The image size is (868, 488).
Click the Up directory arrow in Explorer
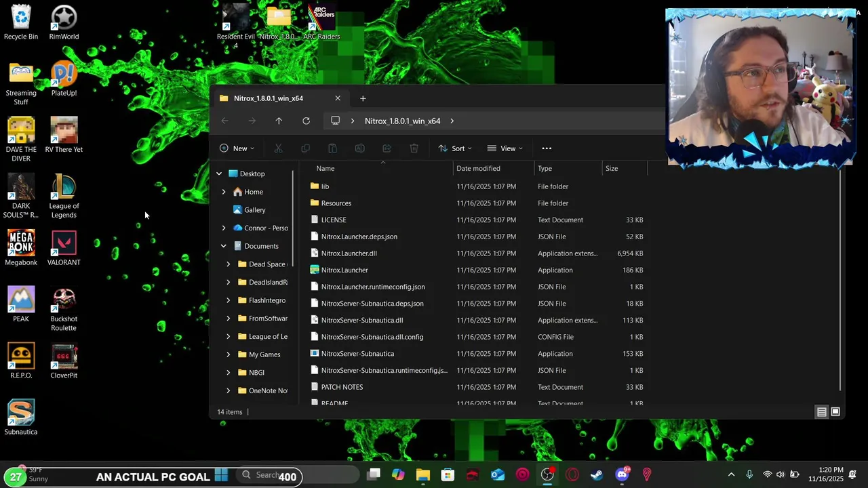pyautogui.click(x=279, y=121)
